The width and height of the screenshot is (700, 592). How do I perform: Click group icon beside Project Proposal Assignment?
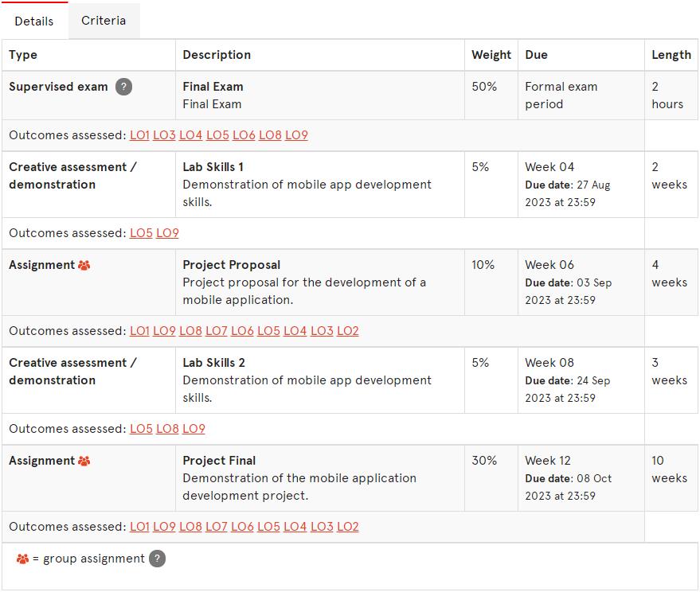click(84, 266)
